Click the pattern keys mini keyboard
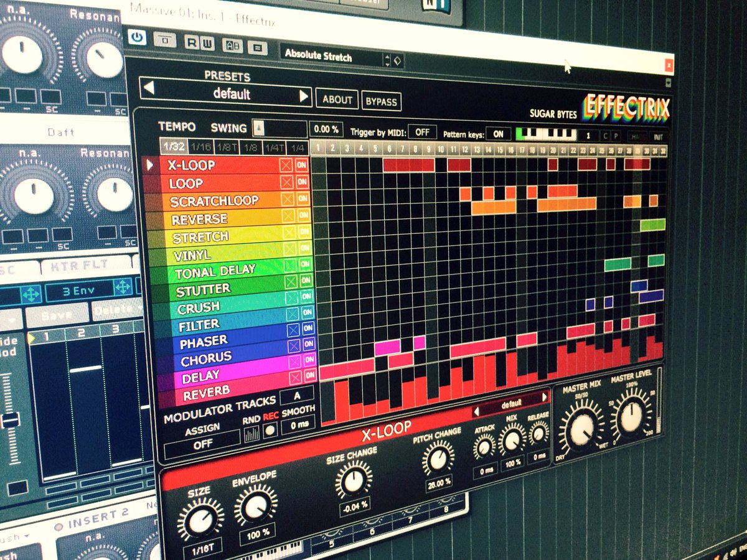 546,133
